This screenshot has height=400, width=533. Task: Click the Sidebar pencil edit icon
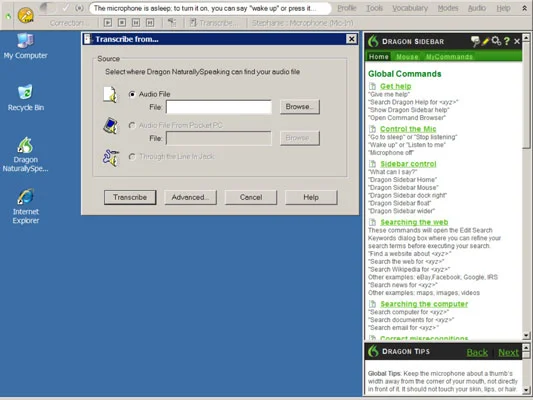(x=485, y=41)
